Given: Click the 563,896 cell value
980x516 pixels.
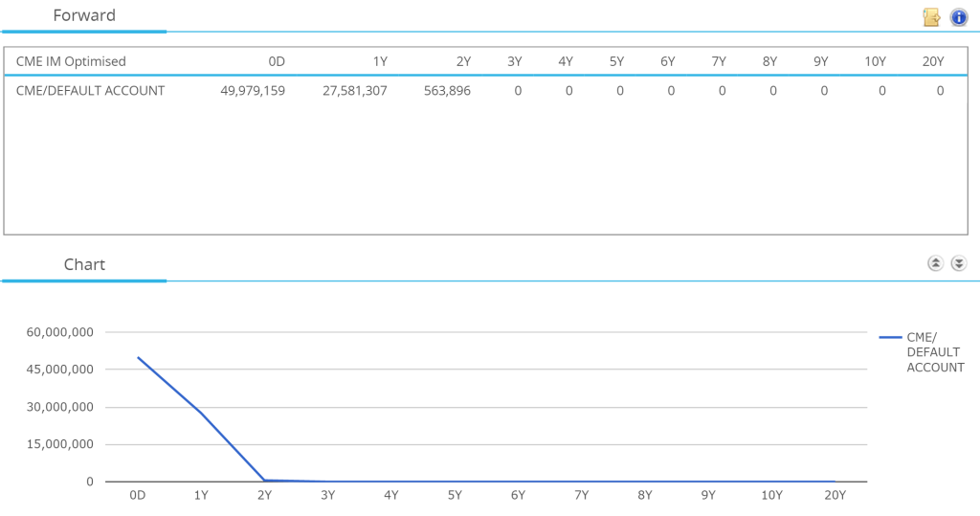Looking at the screenshot, I should (448, 91).
